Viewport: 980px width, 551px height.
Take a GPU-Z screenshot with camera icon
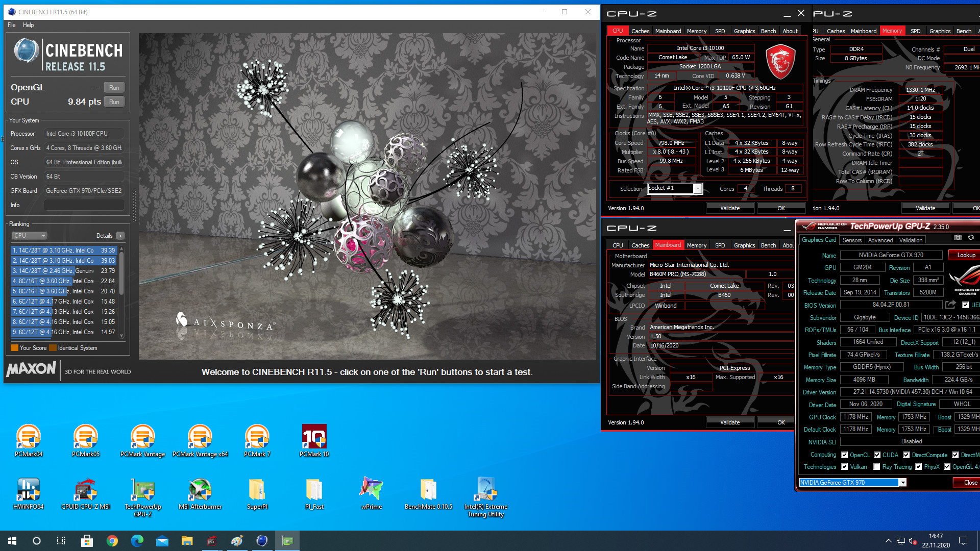coord(958,238)
